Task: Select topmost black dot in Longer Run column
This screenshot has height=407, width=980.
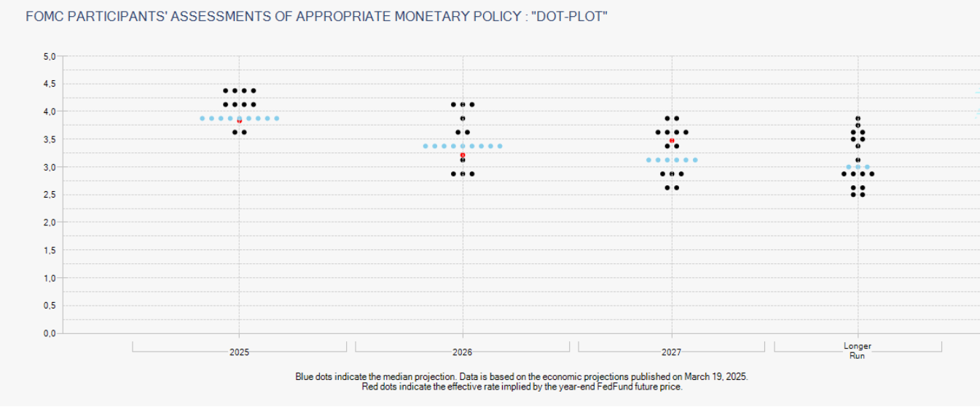Action: point(858,118)
